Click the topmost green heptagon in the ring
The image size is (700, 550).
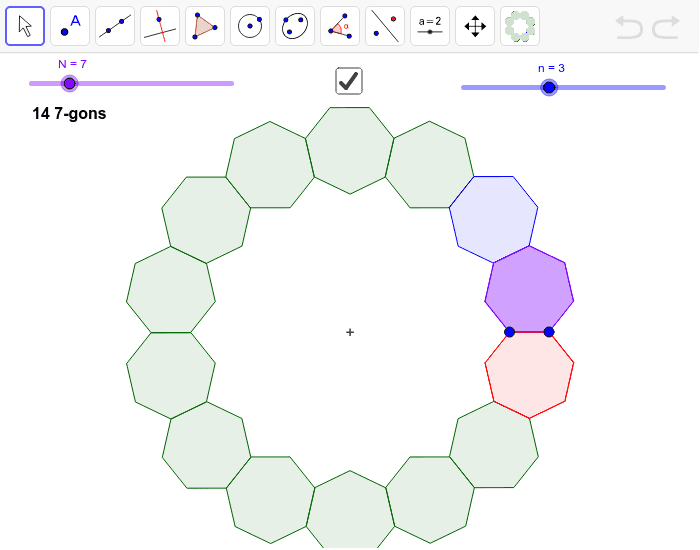click(x=350, y=149)
